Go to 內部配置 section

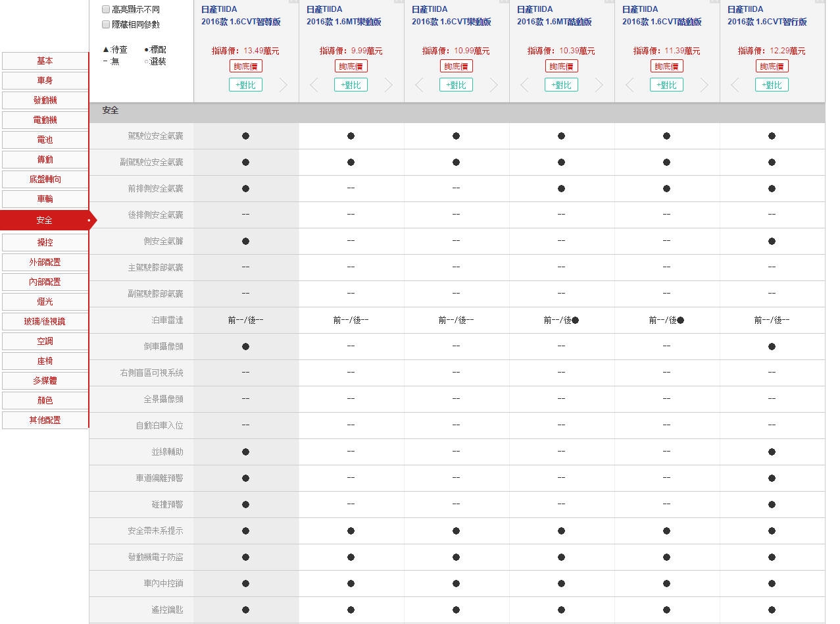45,282
